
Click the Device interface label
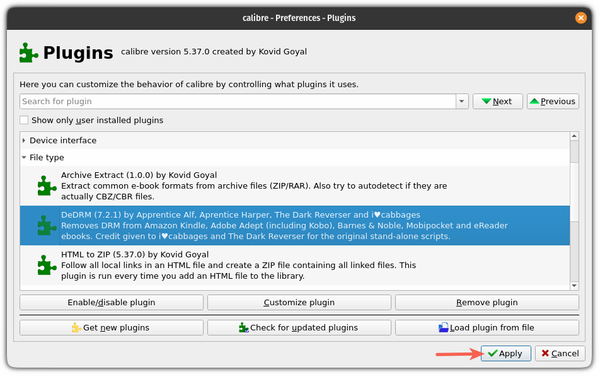coord(63,141)
